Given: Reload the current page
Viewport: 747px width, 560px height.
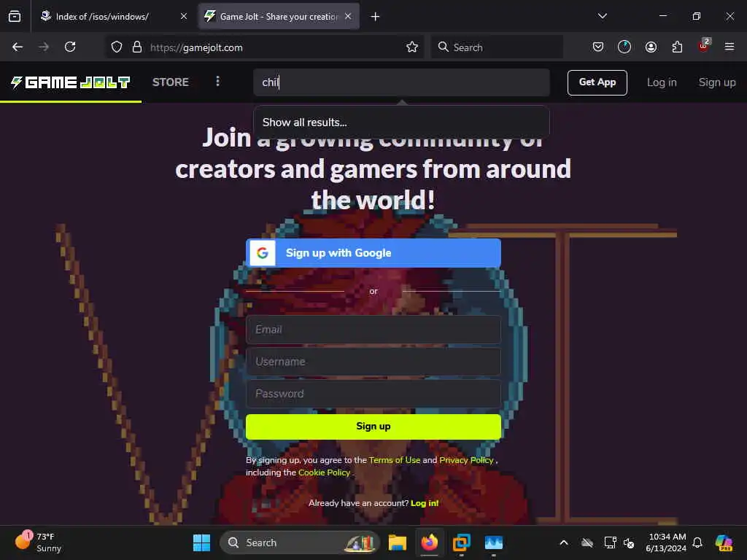Looking at the screenshot, I should 70,47.
